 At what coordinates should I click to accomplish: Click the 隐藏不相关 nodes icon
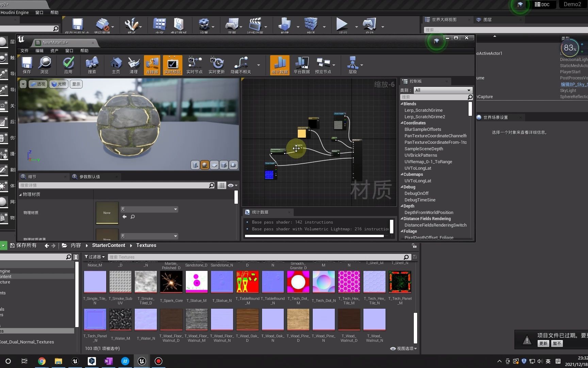(x=242, y=65)
